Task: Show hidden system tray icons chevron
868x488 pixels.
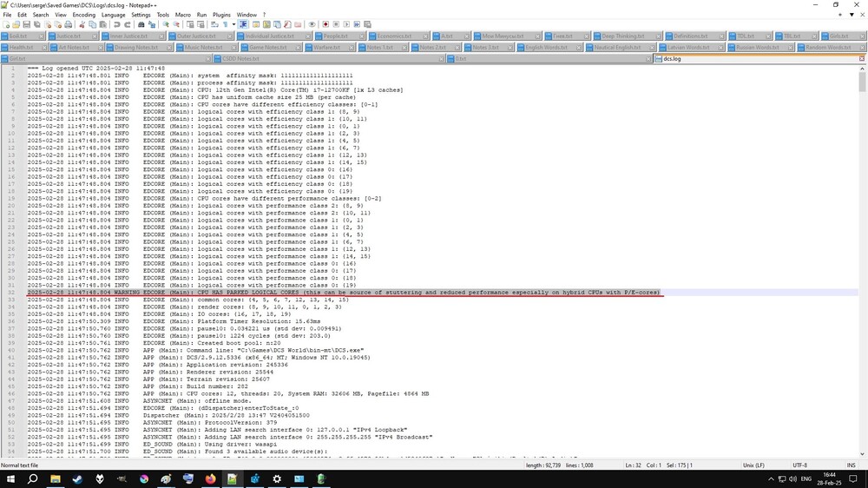Action: pyautogui.click(x=771, y=479)
